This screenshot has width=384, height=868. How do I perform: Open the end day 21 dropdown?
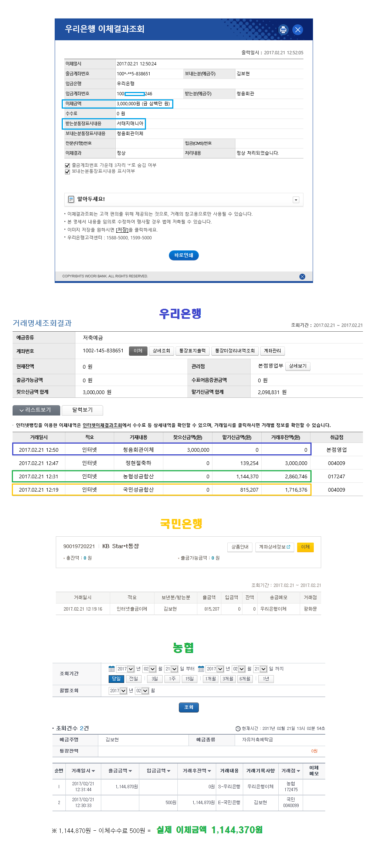pyautogui.click(x=260, y=669)
